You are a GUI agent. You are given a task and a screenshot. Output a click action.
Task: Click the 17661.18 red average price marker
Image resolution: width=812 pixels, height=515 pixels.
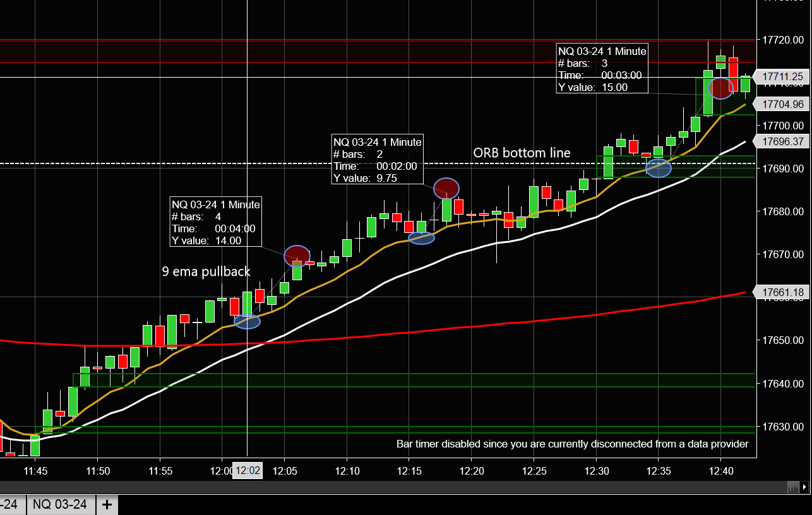785,292
